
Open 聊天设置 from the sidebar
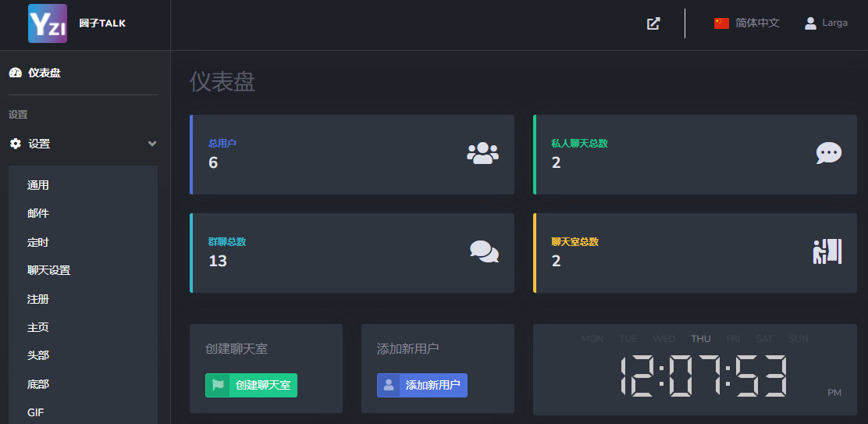pos(48,270)
